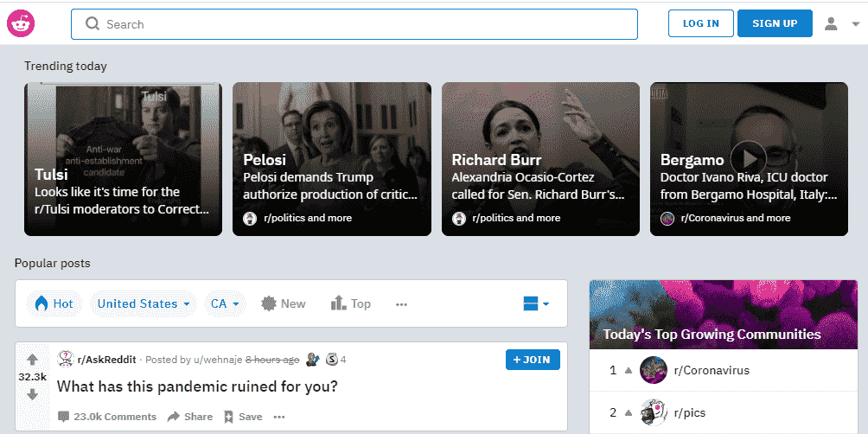Click the rank arrow beside r/pics
This screenshot has width=868, height=434.
tap(628, 413)
